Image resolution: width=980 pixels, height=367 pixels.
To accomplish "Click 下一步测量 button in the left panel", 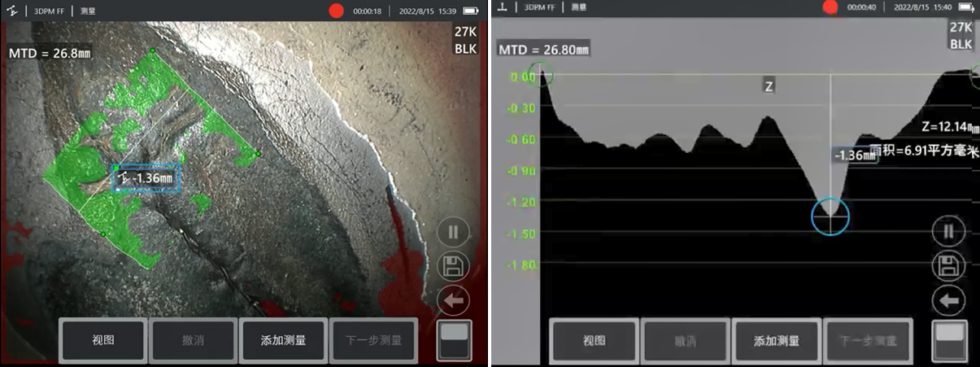I will click(373, 340).
